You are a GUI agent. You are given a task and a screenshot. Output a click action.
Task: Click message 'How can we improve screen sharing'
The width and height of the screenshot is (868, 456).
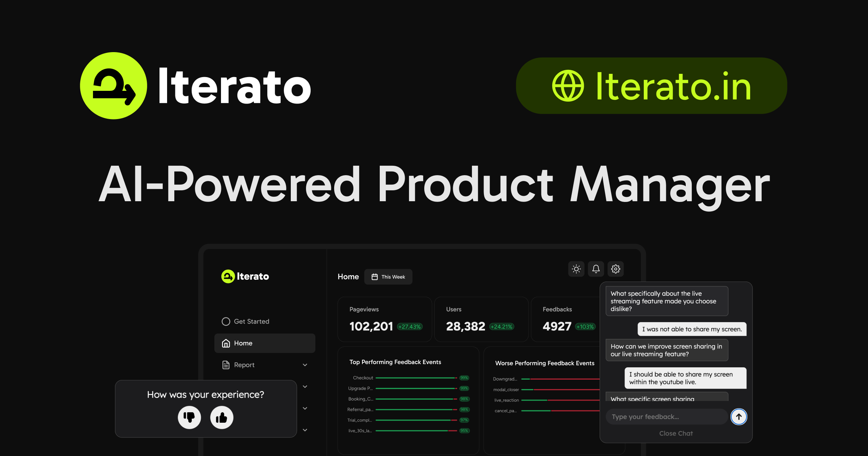pos(667,350)
